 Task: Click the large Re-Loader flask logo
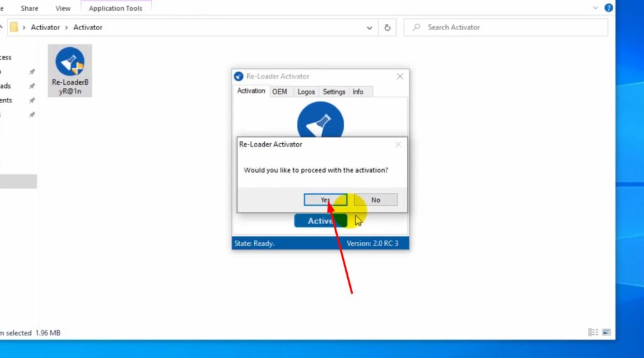[x=320, y=120]
